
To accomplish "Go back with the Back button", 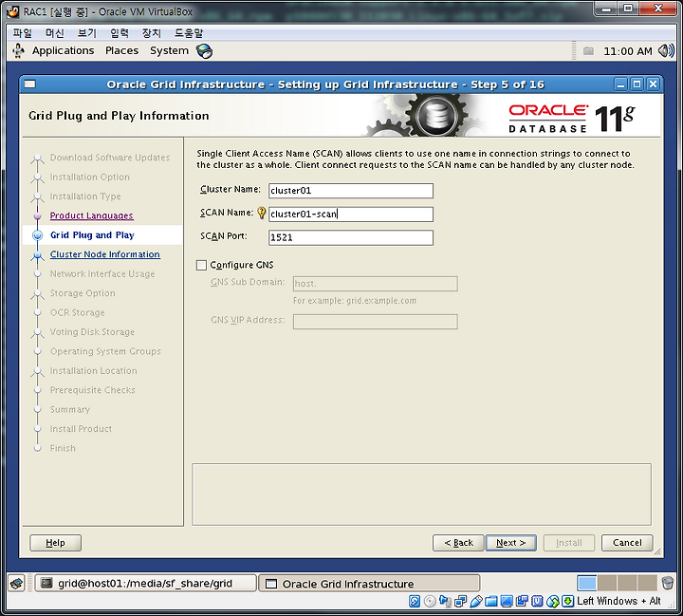I will (458, 543).
